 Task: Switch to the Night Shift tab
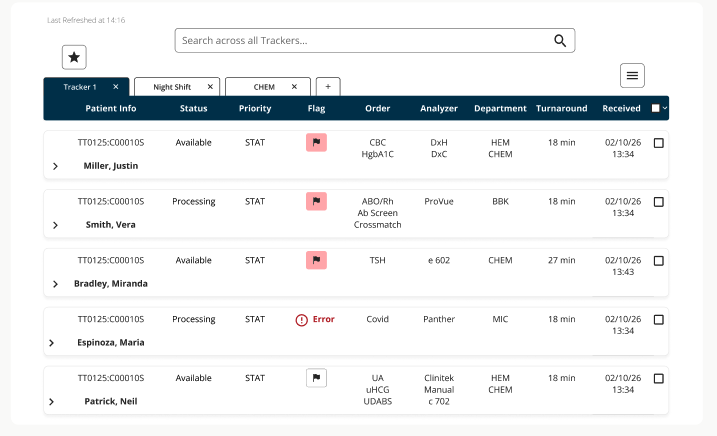(172, 87)
